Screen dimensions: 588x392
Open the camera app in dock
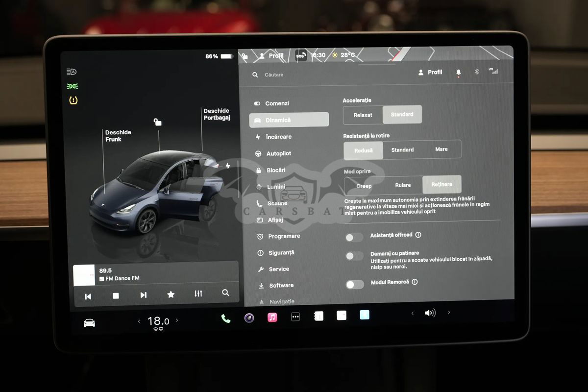[x=249, y=318]
